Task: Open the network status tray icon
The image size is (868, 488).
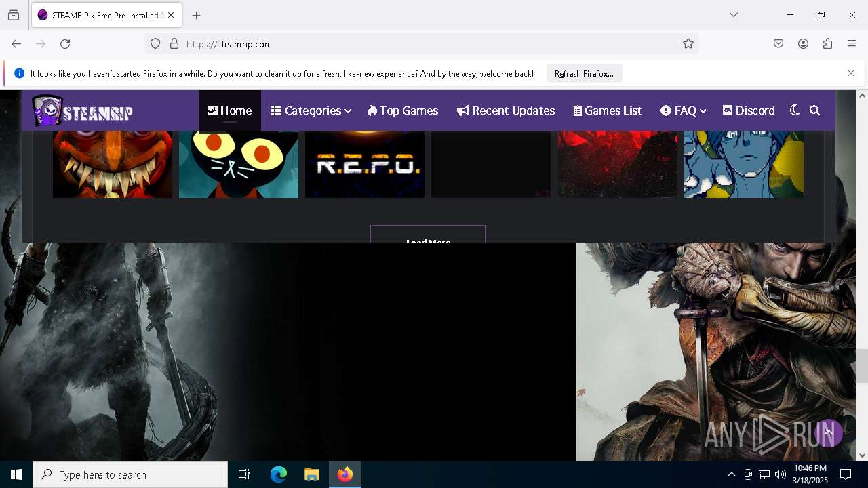Action: (764, 474)
